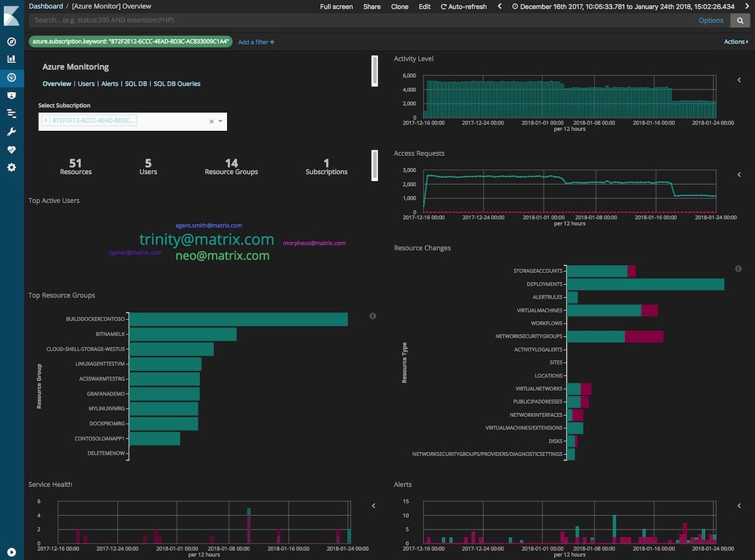This screenshot has width=755, height=560.
Task: Select agent.smith@matrix.com in tag cloud
Action: pos(209,225)
